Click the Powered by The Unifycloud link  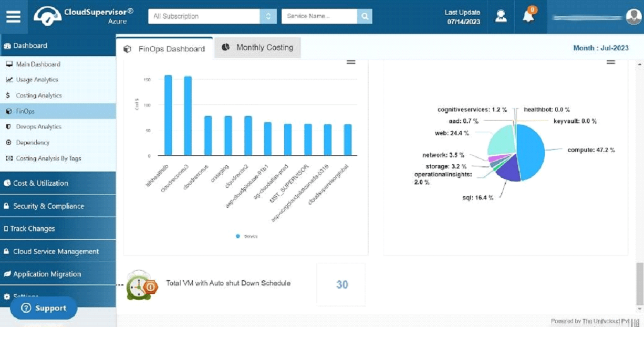point(595,321)
